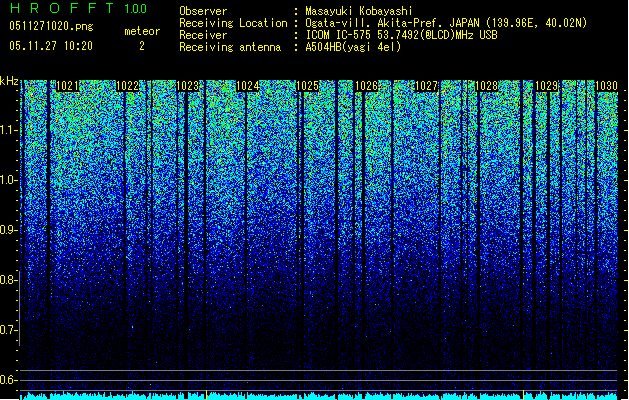The height and width of the screenshot is (400, 629).
Task: Click the 1023 time marker label
Action: click(x=188, y=86)
